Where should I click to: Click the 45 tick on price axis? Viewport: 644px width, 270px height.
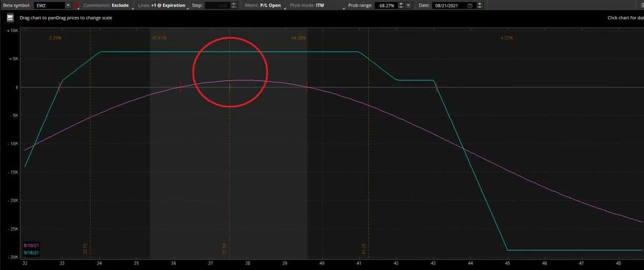click(507, 263)
